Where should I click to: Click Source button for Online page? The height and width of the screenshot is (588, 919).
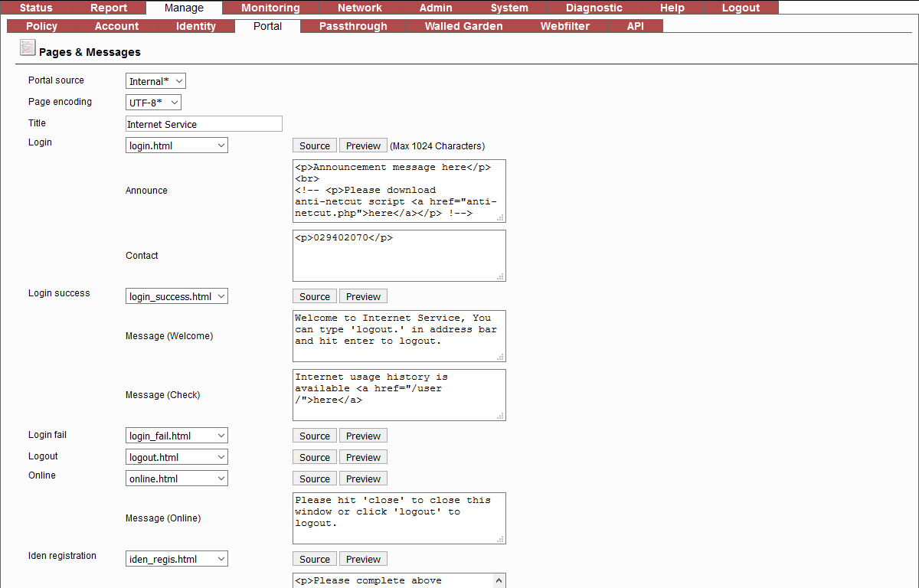(x=315, y=479)
